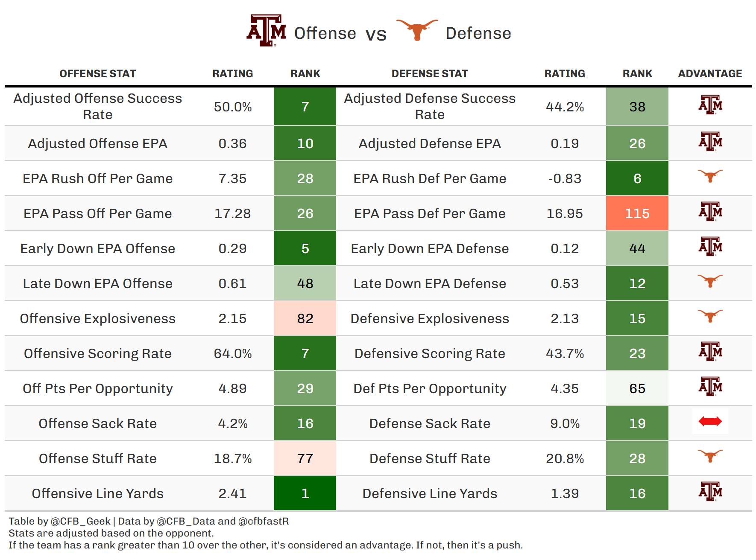This screenshot has width=756, height=560.
Task: Click A&M logo in Defensive Line Yards row
Action: [x=710, y=492]
